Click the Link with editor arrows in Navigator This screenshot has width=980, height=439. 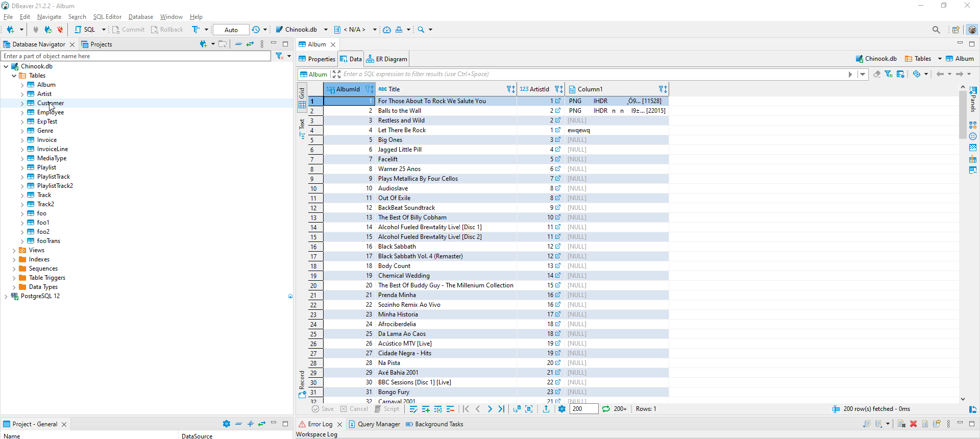pos(250,44)
